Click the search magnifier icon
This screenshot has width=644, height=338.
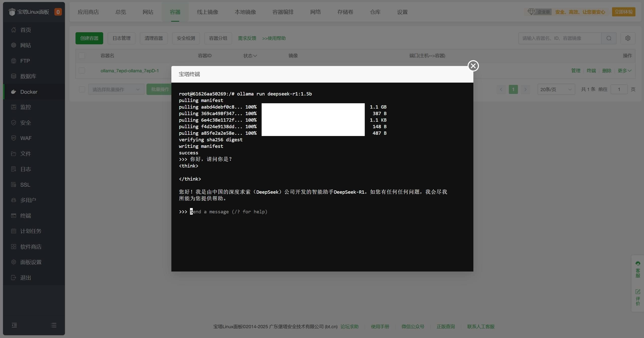609,38
